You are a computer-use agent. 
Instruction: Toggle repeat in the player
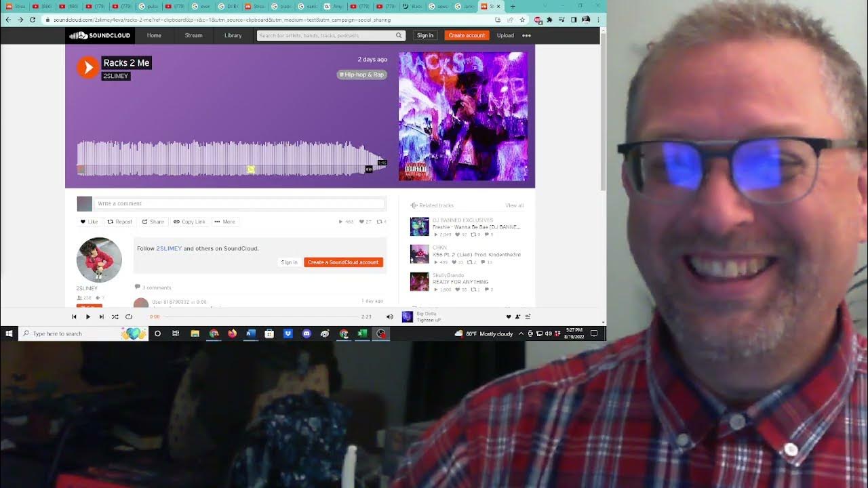[x=128, y=317]
